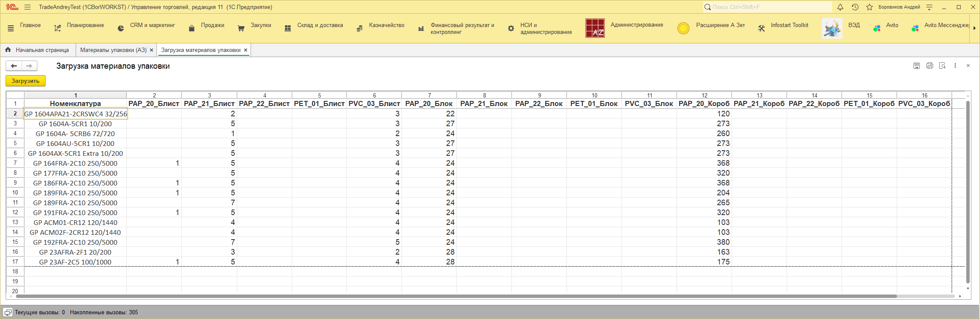This screenshot has height=319, width=980.
Task: Switch to Материалы упаковки (АЗ) tab
Action: [113, 50]
